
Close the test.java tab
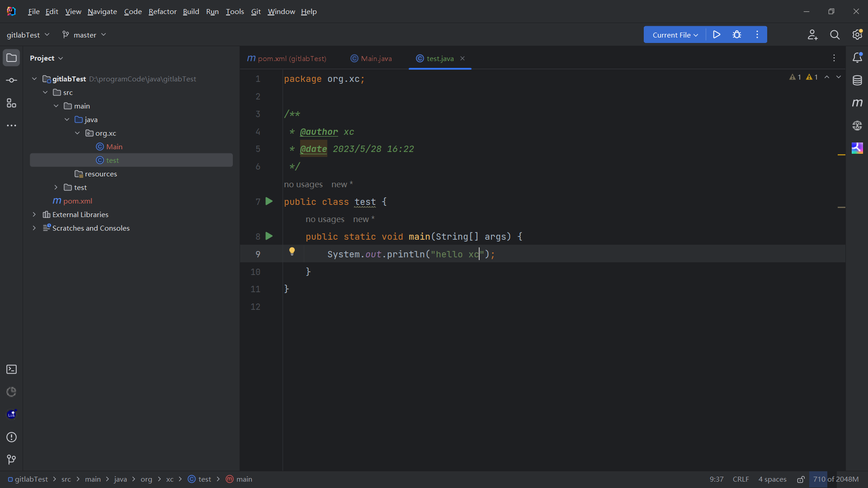point(462,58)
